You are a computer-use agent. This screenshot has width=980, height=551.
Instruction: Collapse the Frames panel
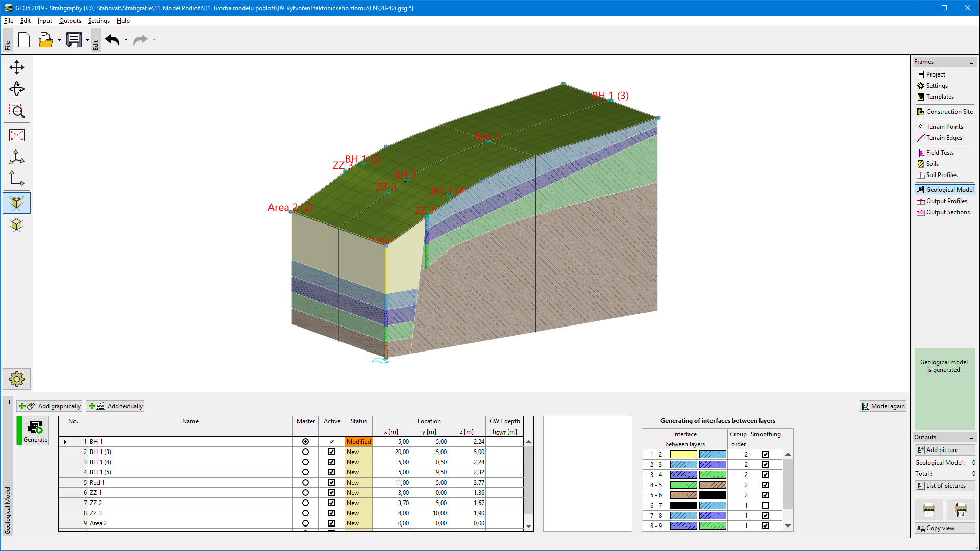coord(971,62)
